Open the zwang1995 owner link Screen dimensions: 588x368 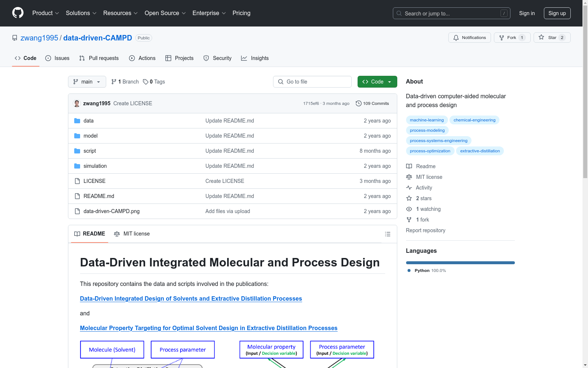[x=39, y=38]
